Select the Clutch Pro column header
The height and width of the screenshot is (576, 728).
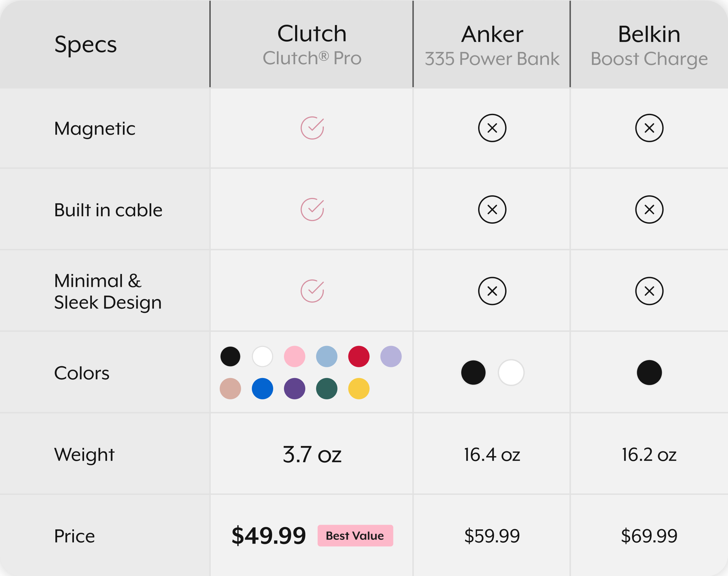click(312, 44)
